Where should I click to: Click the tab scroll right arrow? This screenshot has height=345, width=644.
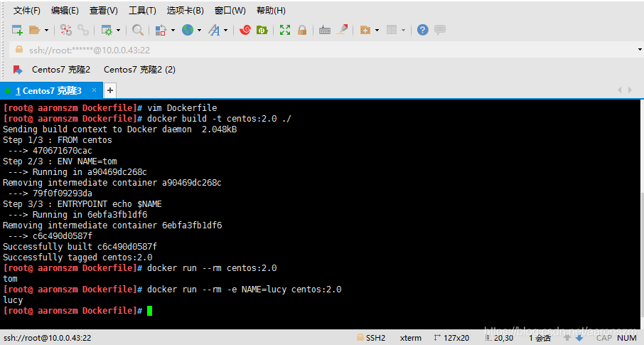pos(630,90)
